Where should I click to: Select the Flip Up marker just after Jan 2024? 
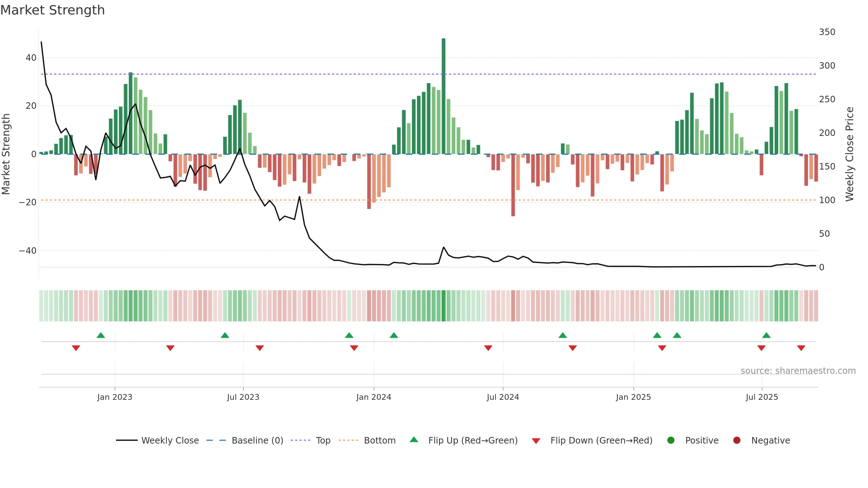click(x=394, y=335)
